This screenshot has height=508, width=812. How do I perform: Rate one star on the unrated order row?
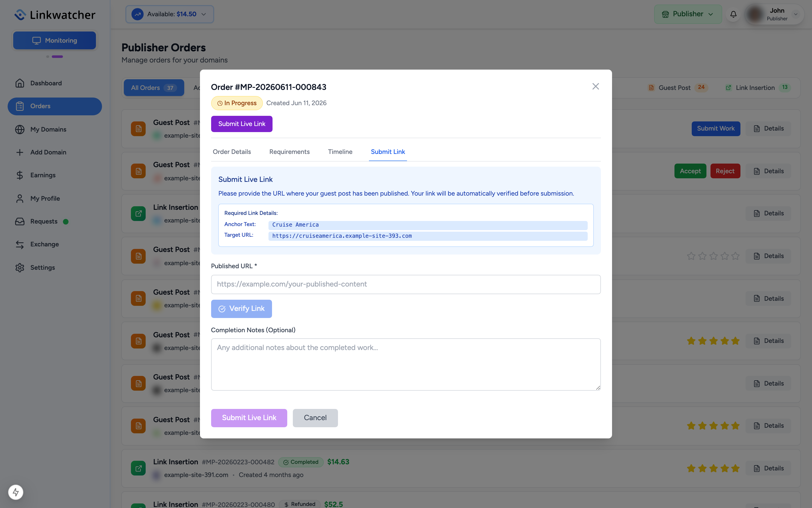coord(691,256)
